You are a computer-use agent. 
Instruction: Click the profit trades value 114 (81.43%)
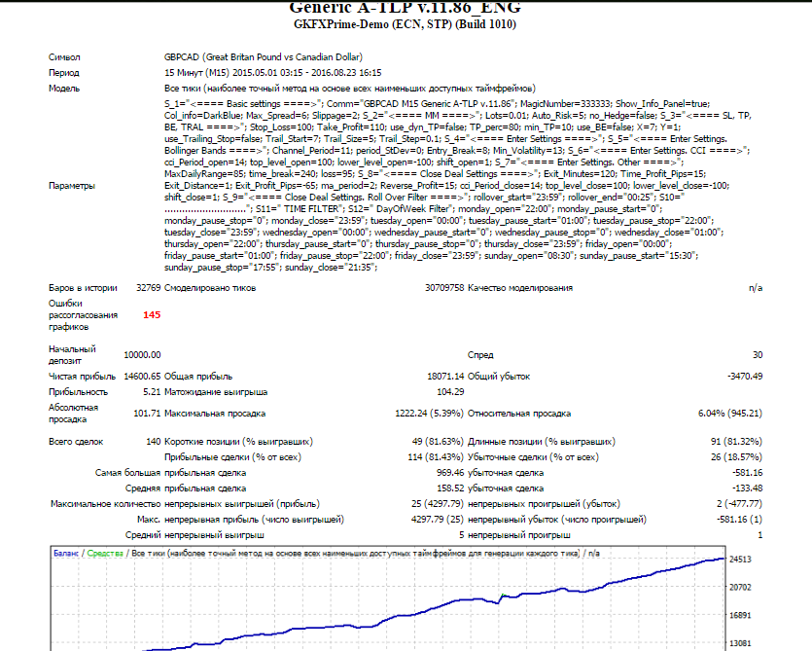436,457
